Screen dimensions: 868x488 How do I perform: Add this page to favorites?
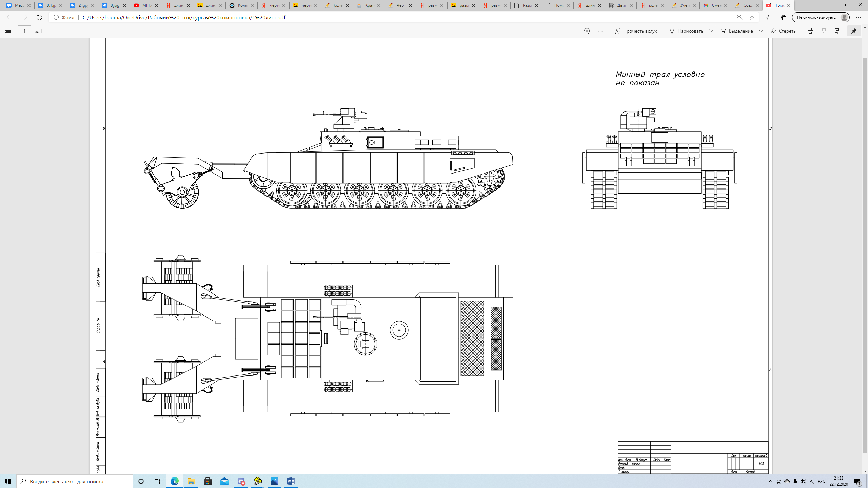(752, 17)
